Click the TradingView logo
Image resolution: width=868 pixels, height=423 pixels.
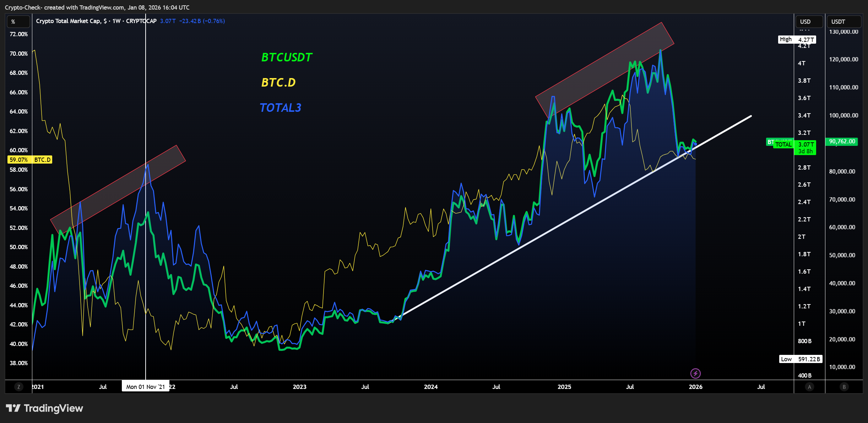pyautogui.click(x=44, y=408)
